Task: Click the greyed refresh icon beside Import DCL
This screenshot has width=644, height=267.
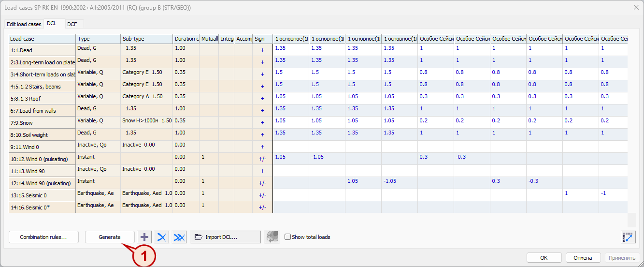Action: (272, 237)
